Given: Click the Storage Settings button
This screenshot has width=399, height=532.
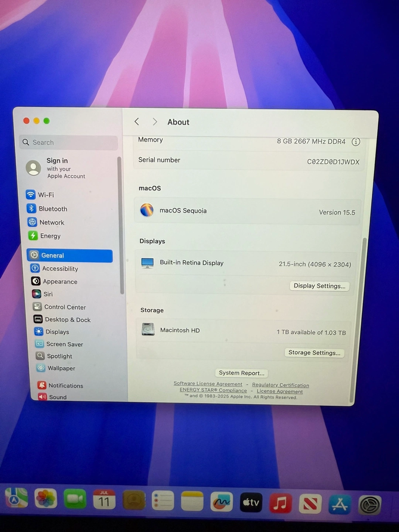Looking at the screenshot, I should click(x=314, y=353).
